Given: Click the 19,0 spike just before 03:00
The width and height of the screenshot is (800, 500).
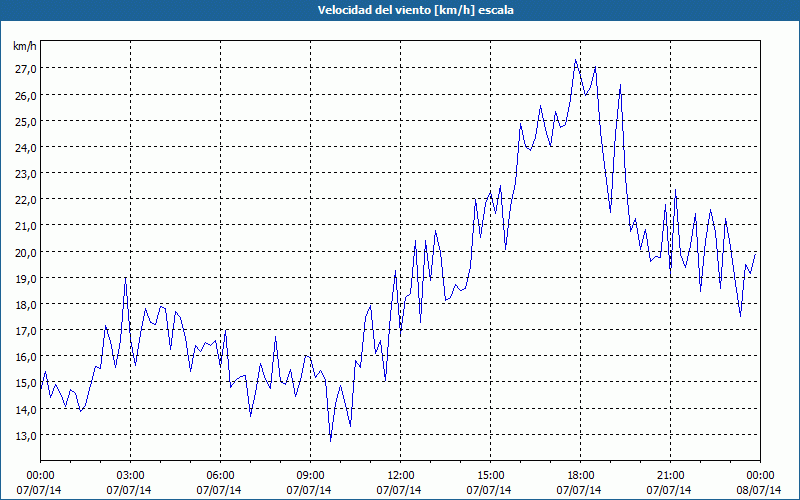Looking at the screenshot, I should pyautogui.click(x=126, y=278).
